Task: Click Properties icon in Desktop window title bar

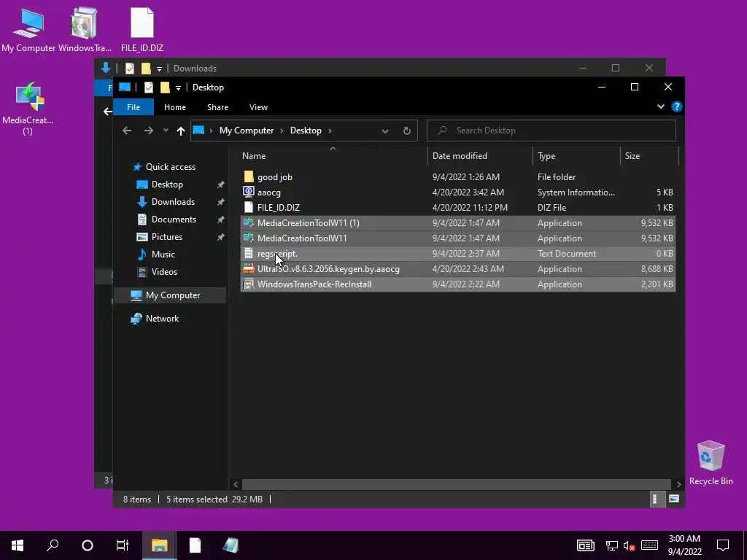Action: click(149, 87)
